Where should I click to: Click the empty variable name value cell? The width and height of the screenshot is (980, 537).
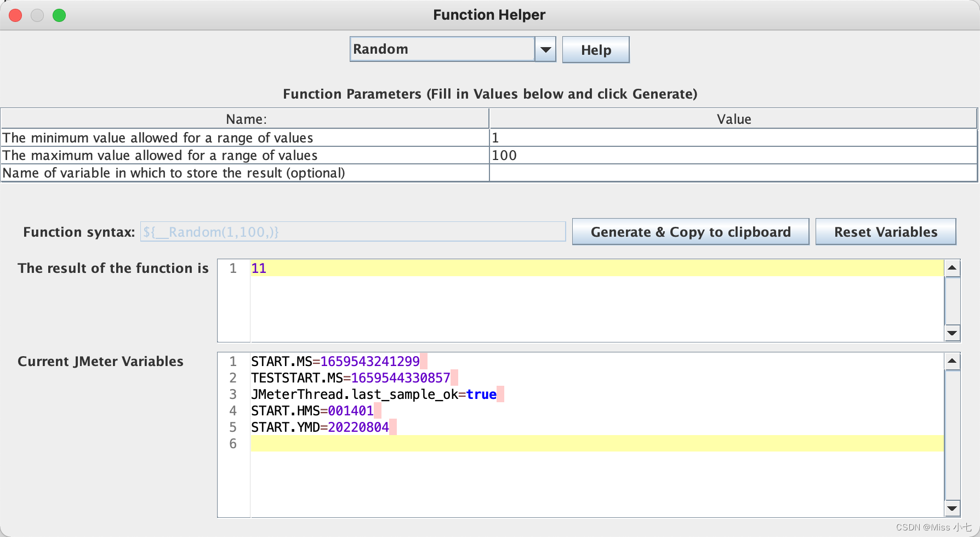click(733, 173)
